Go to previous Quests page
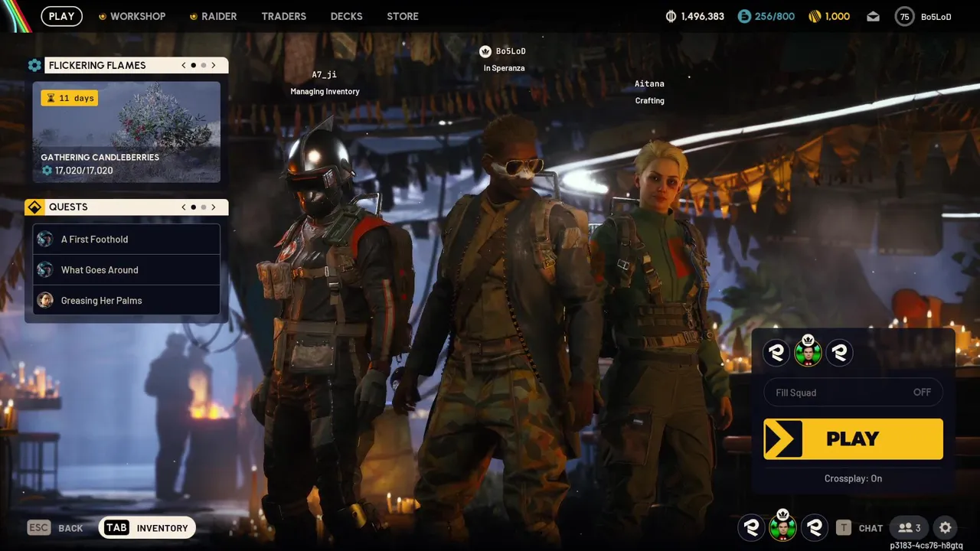 [184, 207]
